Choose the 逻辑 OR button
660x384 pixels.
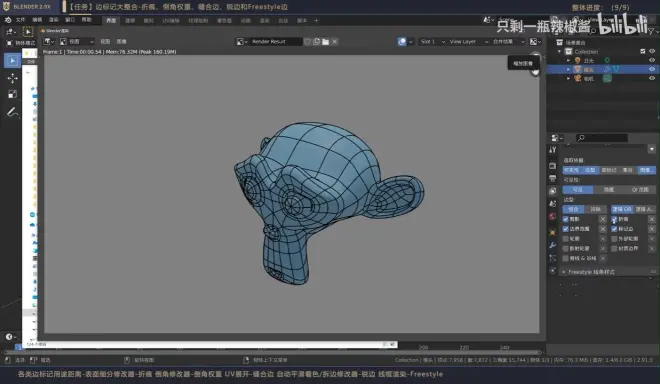pyautogui.click(x=622, y=209)
